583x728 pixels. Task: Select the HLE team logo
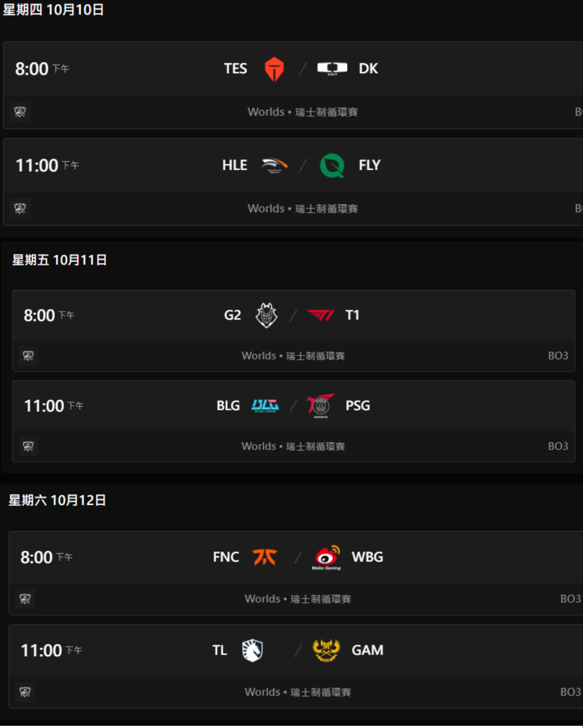[274, 165]
